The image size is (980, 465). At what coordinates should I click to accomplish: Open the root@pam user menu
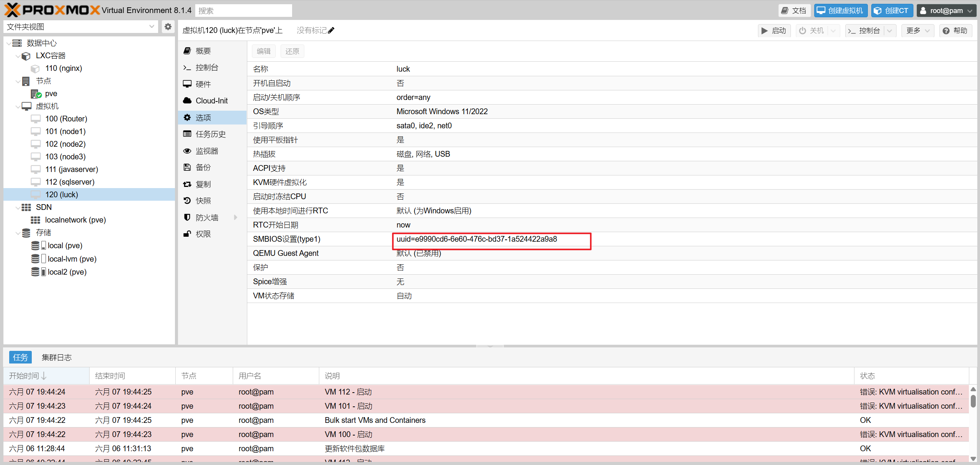[946, 11]
